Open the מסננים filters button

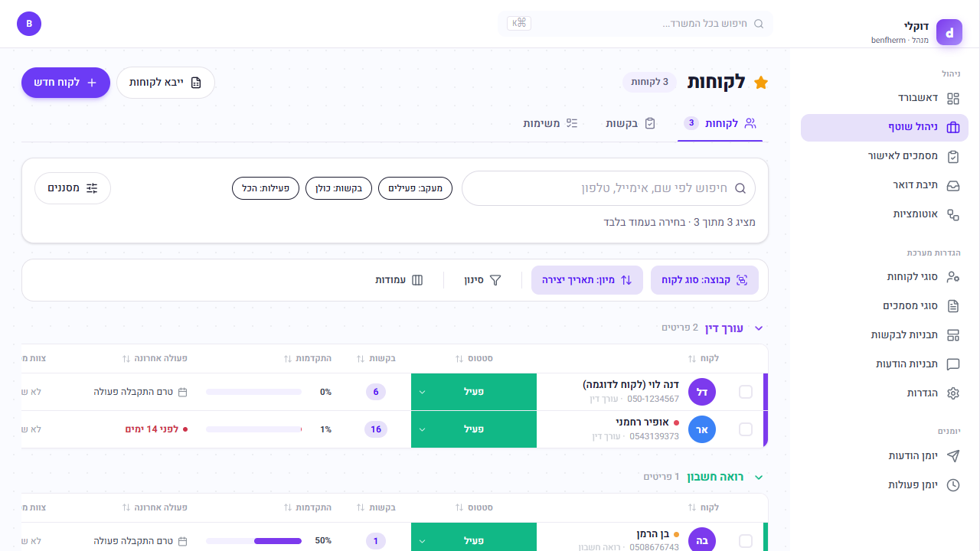pos(73,188)
